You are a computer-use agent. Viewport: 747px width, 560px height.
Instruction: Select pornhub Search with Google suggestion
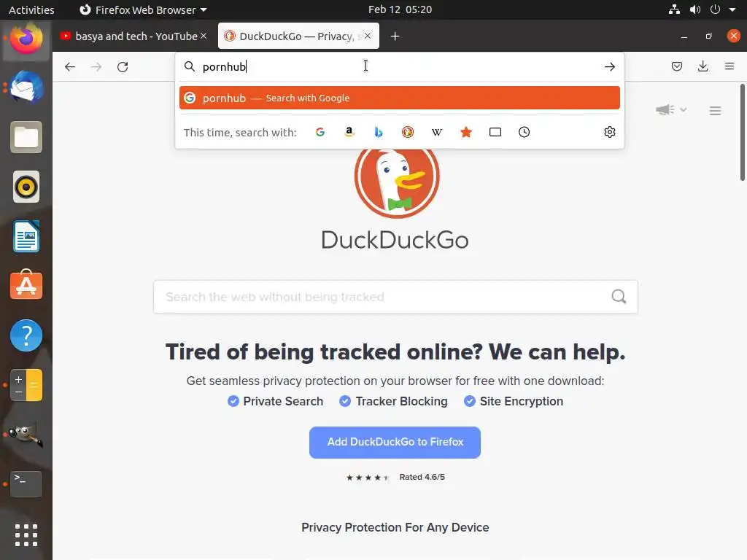coord(400,98)
